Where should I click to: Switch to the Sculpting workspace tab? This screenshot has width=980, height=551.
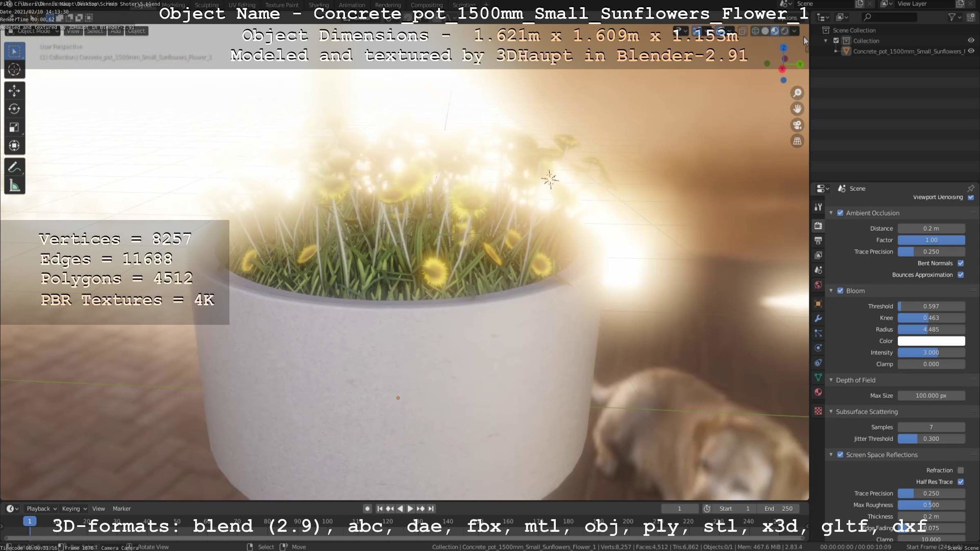(207, 5)
